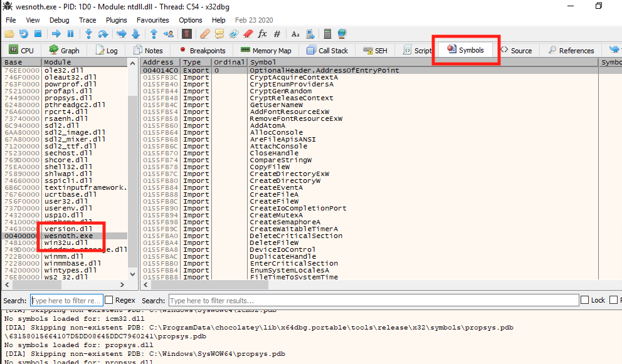
Task: Focus the symbol results filter field
Action: pyautogui.click(x=374, y=300)
